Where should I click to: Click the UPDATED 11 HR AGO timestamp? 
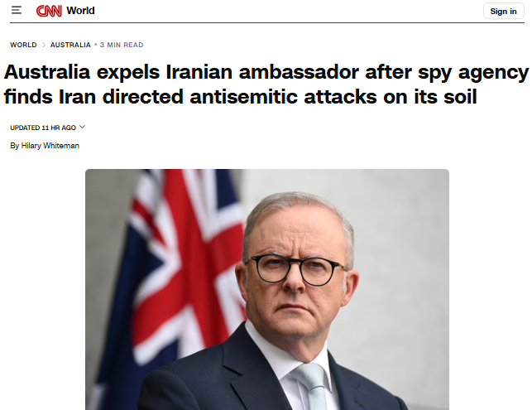(x=43, y=128)
